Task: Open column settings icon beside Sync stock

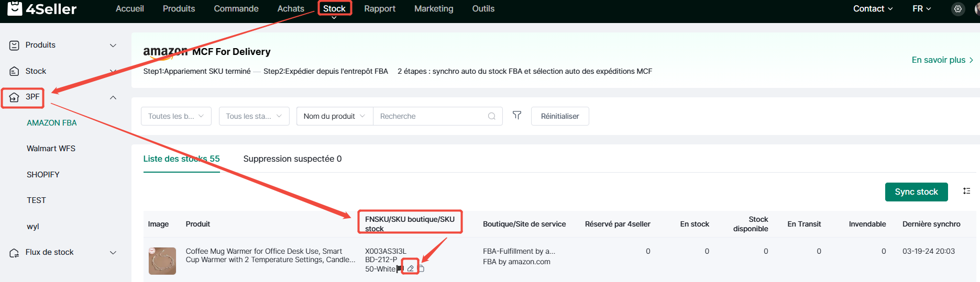Action: [x=967, y=191]
